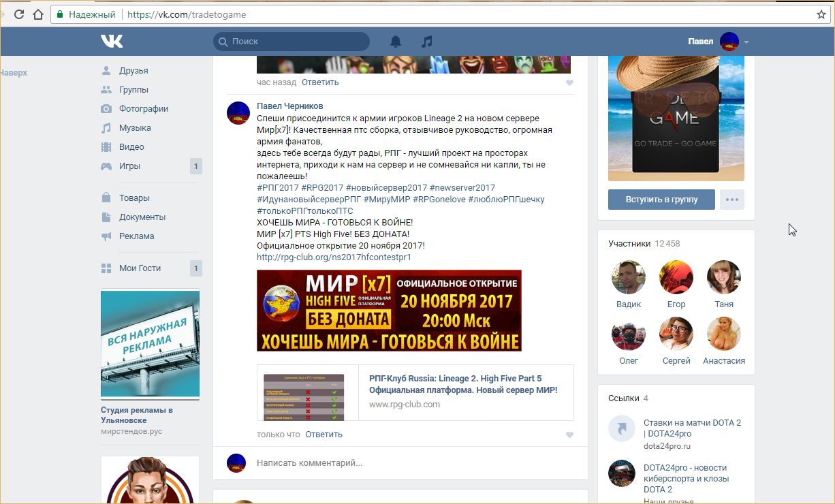Click browser home button
The width and height of the screenshot is (835, 504).
[38, 14]
